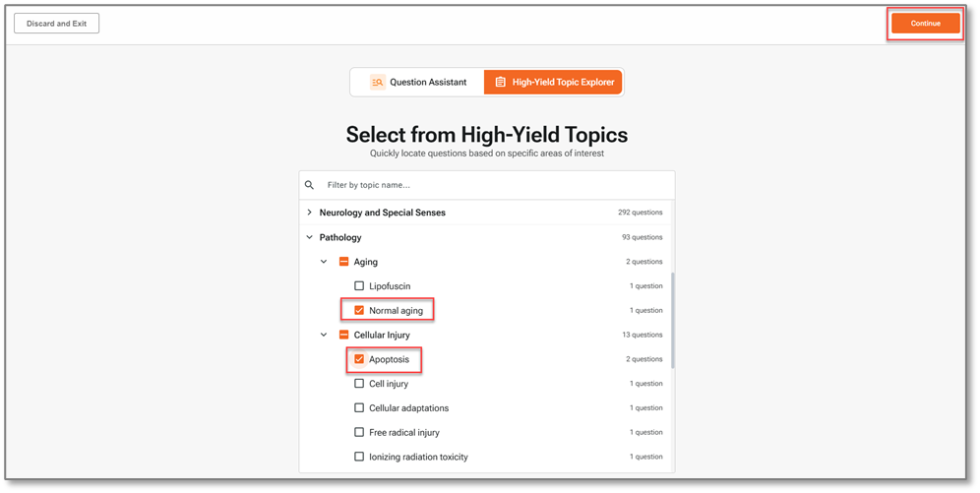The width and height of the screenshot is (980, 493).
Task: Toggle the Aging partial-selection checkbox
Action: tap(344, 262)
